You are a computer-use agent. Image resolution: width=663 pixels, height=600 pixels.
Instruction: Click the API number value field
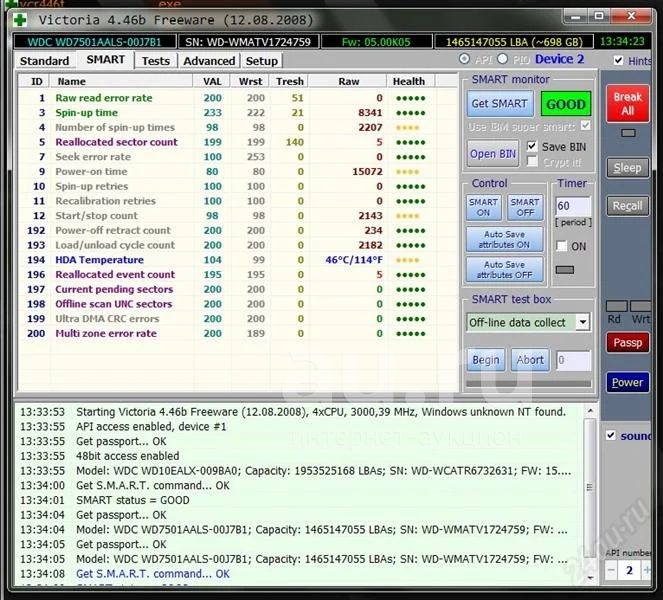click(629, 570)
